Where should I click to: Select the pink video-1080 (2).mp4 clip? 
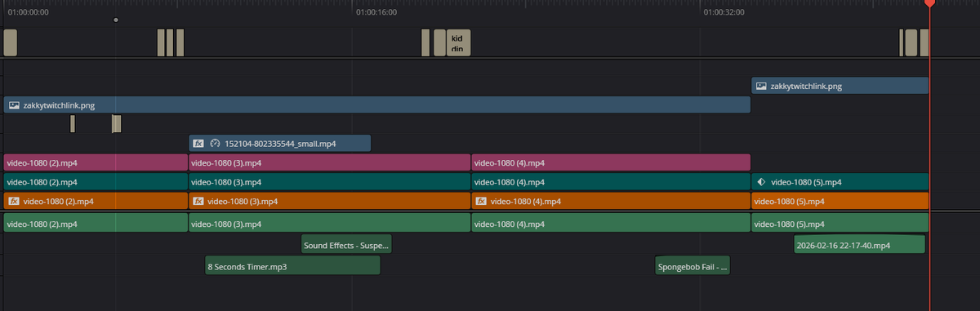pyautogui.click(x=96, y=162)
